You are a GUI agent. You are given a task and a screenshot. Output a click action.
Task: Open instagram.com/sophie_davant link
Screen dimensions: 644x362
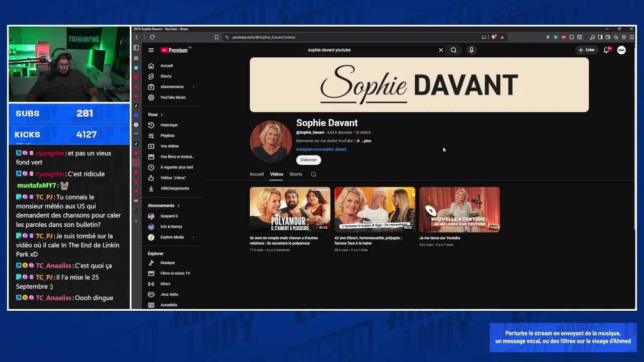pyautogui.click(x=321, y=149)
